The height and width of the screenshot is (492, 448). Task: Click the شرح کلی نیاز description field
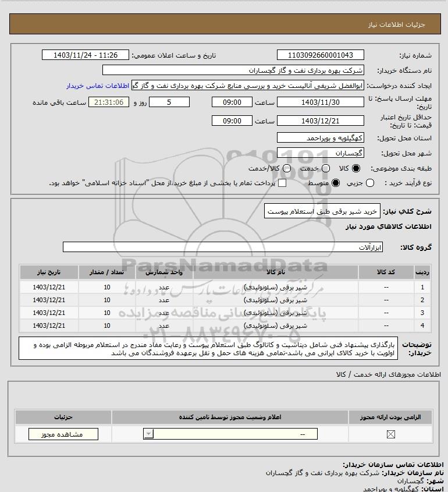[x=322, y=211]
